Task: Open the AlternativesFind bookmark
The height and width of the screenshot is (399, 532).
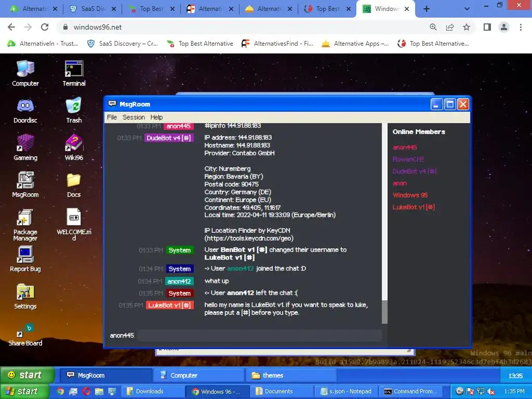Action: (x=277, y=44)
